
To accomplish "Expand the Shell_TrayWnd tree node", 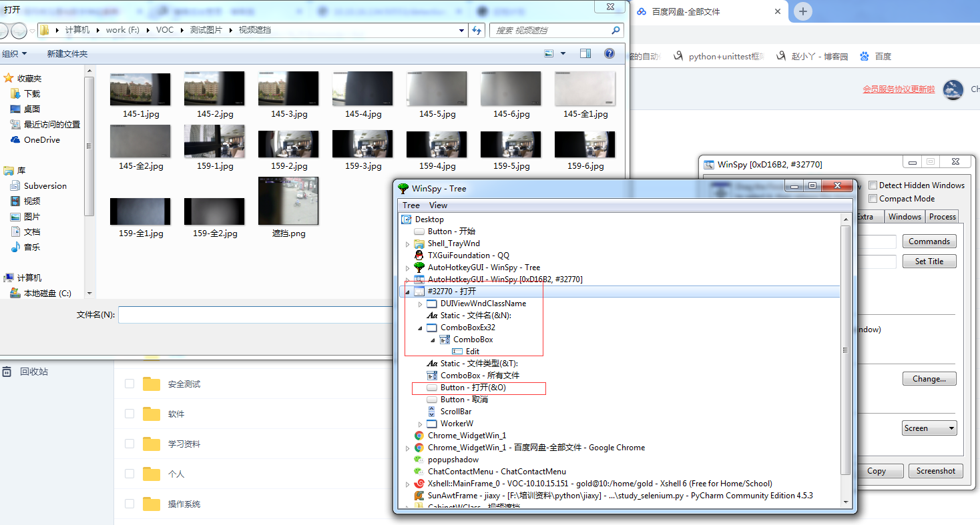I will 408,244.
